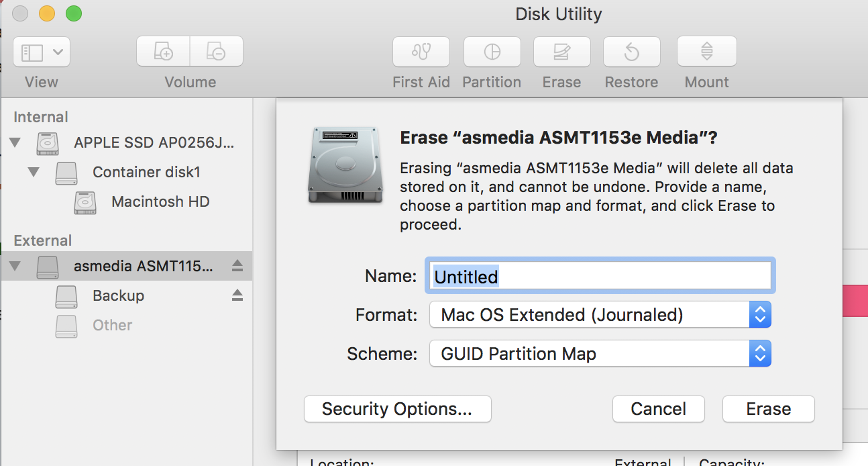
Task: Click the First Aid stethoscope icon
Action: pyautogui.click(x=421, y=52)
